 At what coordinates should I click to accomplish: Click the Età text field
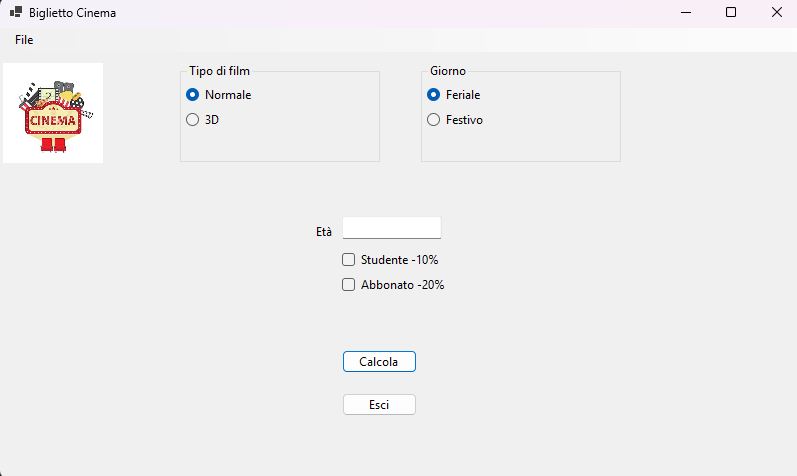tap(392, 228)
